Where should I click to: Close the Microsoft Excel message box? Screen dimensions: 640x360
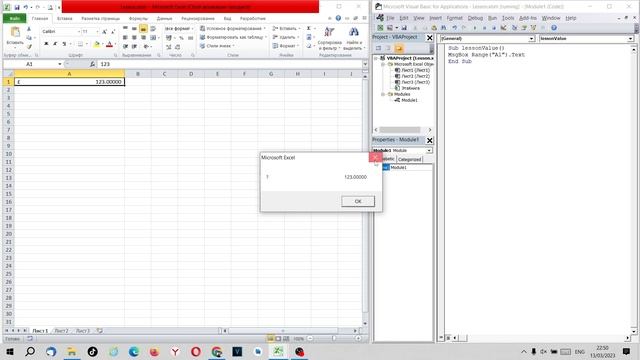pos(375,157)
